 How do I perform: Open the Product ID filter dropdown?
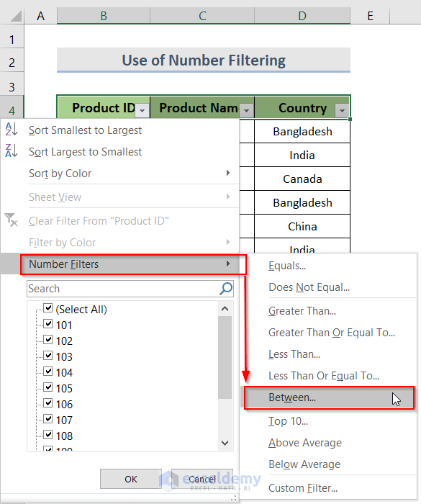coord(142,111)
